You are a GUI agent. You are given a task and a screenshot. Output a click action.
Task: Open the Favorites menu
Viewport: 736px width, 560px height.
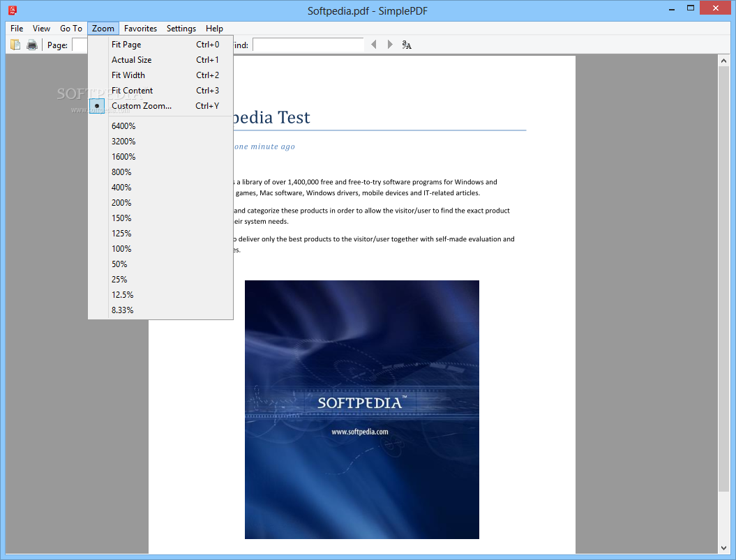point(140,29)
